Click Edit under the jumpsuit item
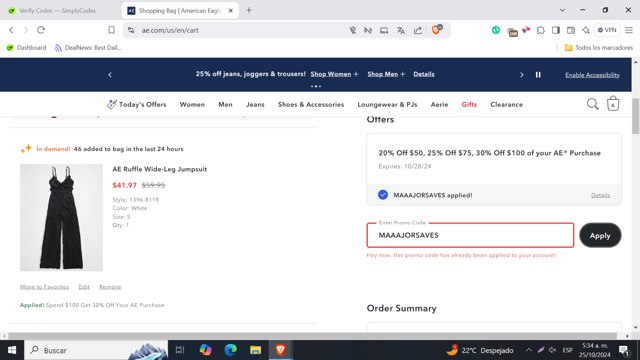This screenshot has height=360, width=640. click(x=84, y=287)
